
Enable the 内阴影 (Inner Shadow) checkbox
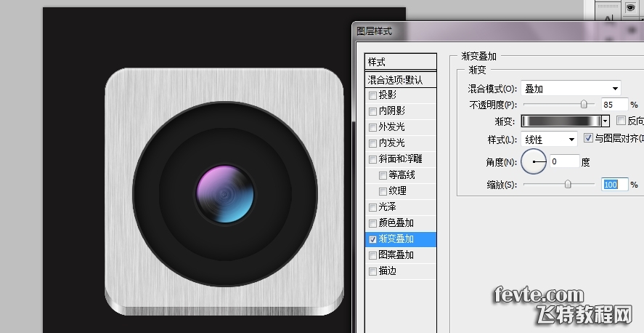pos(373,111)
